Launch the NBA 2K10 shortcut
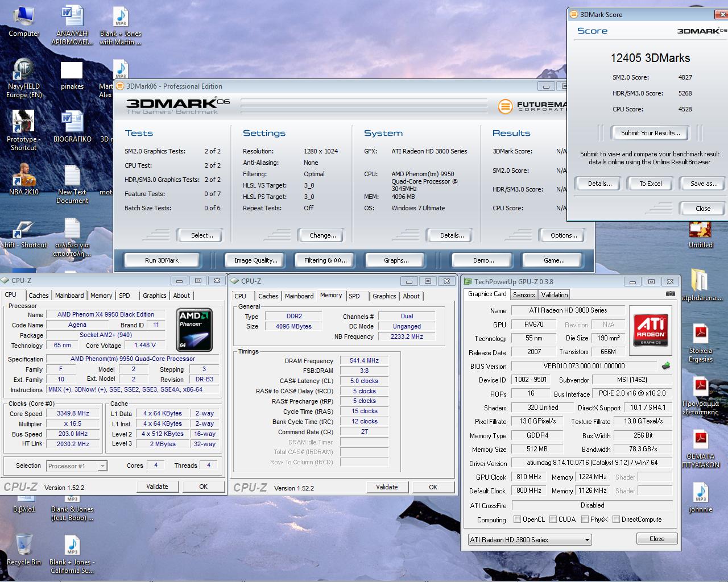This screenshot has width=728, height=582. (x=24, y=179)
